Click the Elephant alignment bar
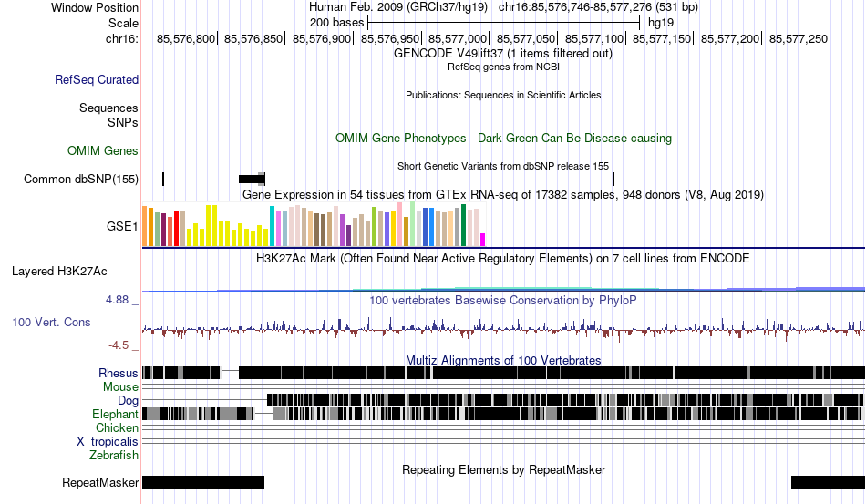The height and width of the screenshot is (504, 866). (503, 414)
